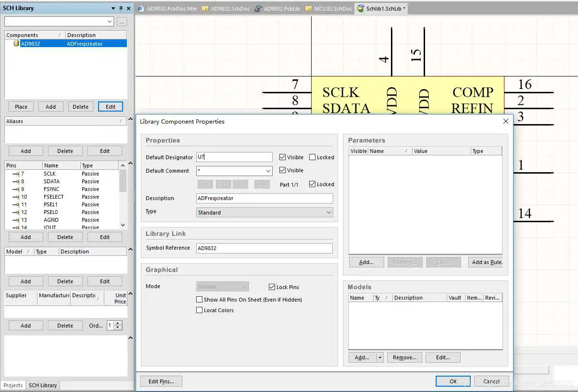Select pin 8 SDATA row
The image size is (578, 392).
62,181
